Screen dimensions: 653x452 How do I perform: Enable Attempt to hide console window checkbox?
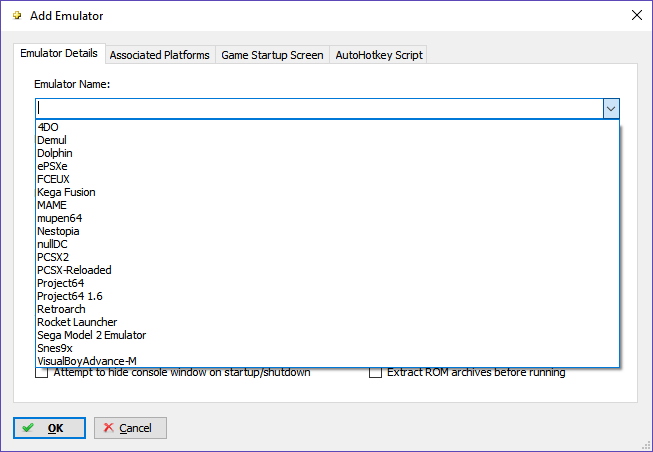(x=42, y=372)
